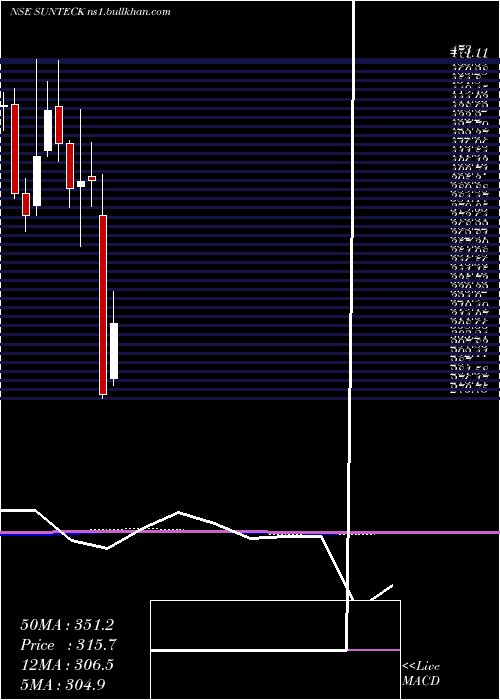Click the <<Live MACD label
Viewport: 500px width, 700px height.
[421, 673]
